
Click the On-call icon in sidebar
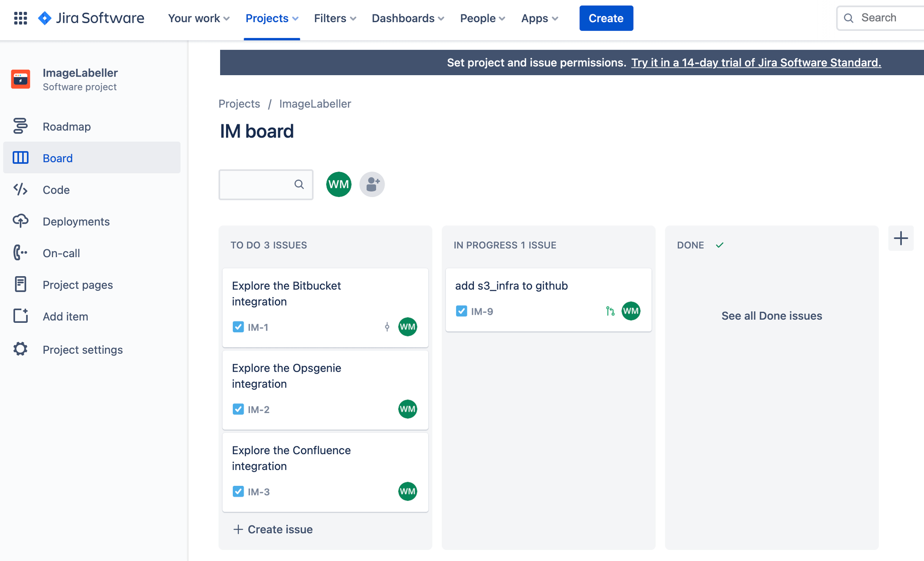point(20,253)
